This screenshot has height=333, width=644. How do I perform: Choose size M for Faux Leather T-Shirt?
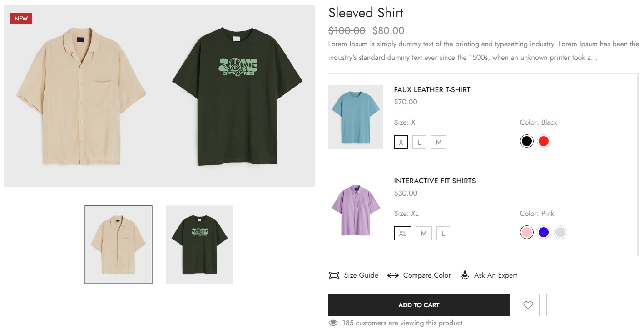tap(438, 142)
